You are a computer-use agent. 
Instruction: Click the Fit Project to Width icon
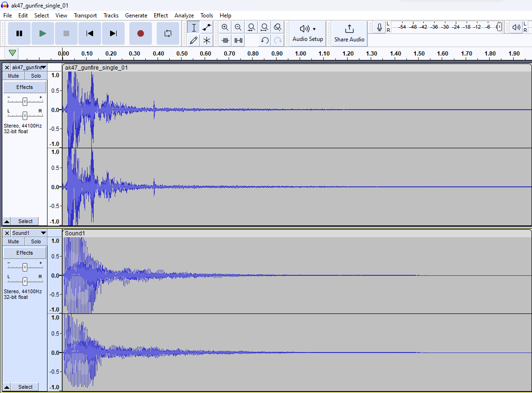(x=265, y=27)
